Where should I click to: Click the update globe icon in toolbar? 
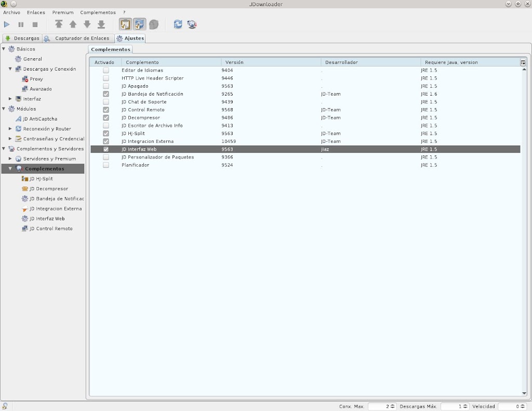point(192,24)
